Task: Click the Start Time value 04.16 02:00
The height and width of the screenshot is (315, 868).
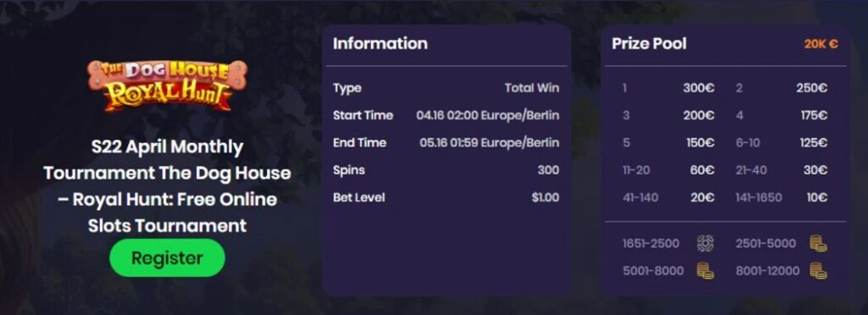Action: click(x=487, y=115)
